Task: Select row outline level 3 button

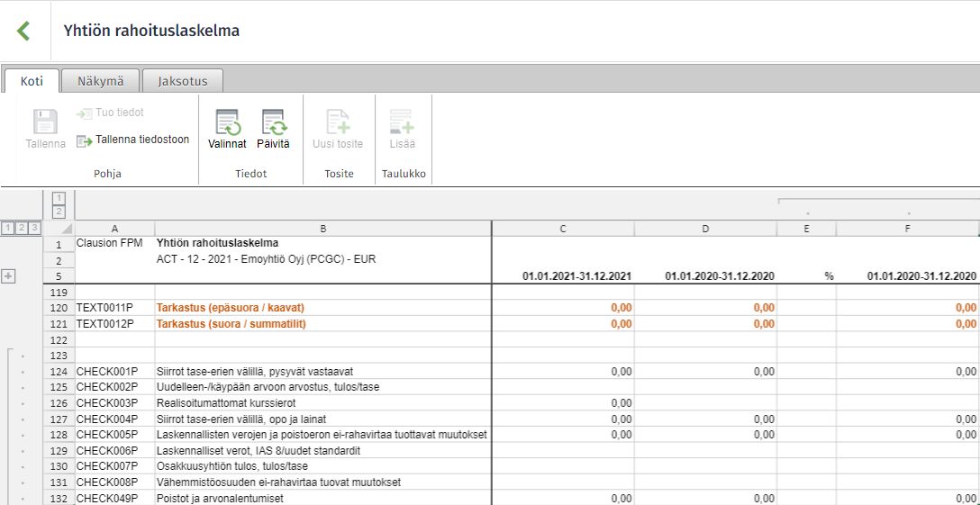Action: click(35, 228)
